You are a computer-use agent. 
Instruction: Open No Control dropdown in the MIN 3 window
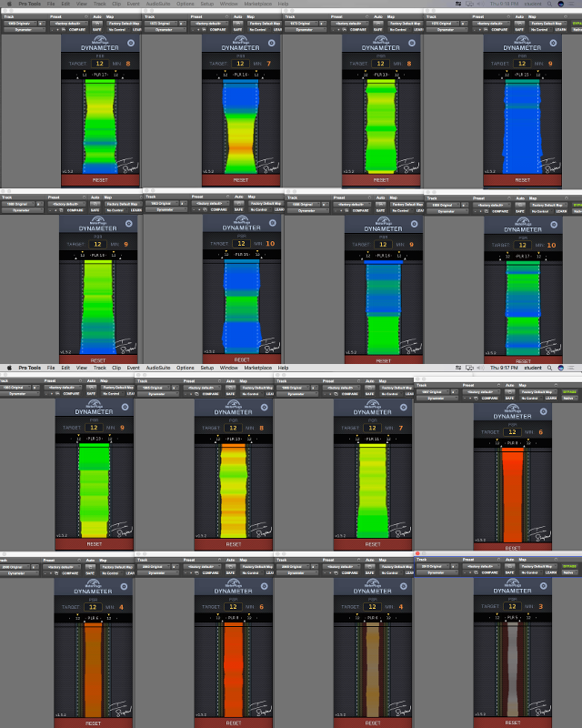pos(529,572)
